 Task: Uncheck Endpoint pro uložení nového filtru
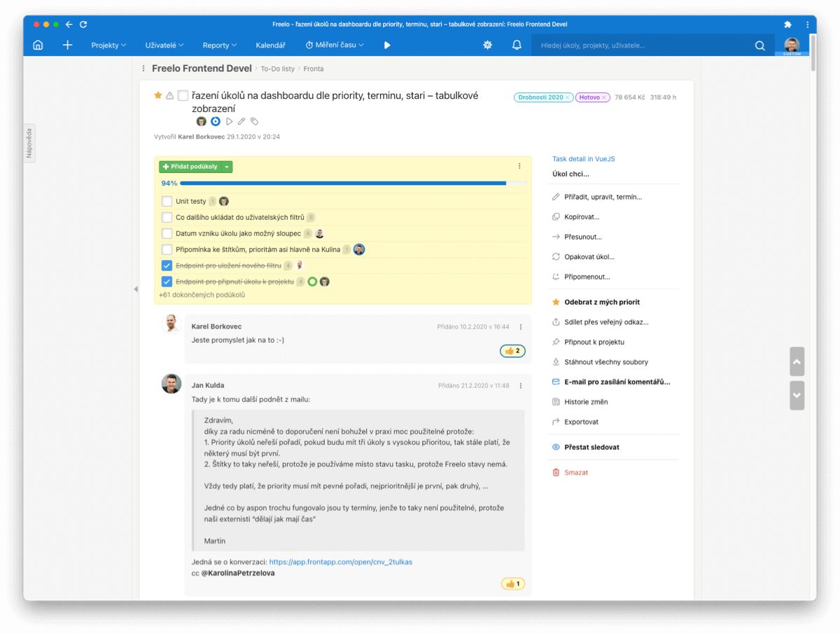[x=167, y=266]
